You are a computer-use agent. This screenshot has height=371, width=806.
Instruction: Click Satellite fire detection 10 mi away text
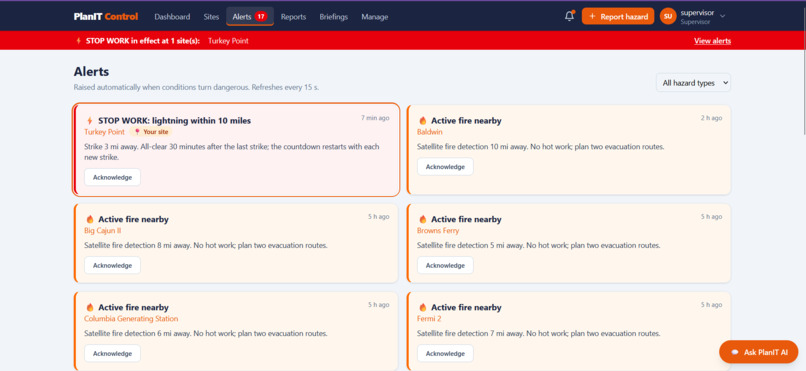coord(541,147)
